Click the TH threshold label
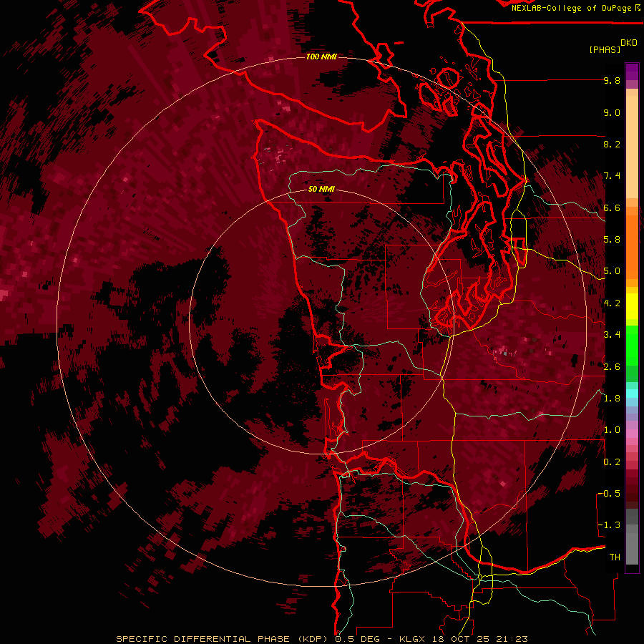The width and height of the screenshot is (644, 644). 615,557
